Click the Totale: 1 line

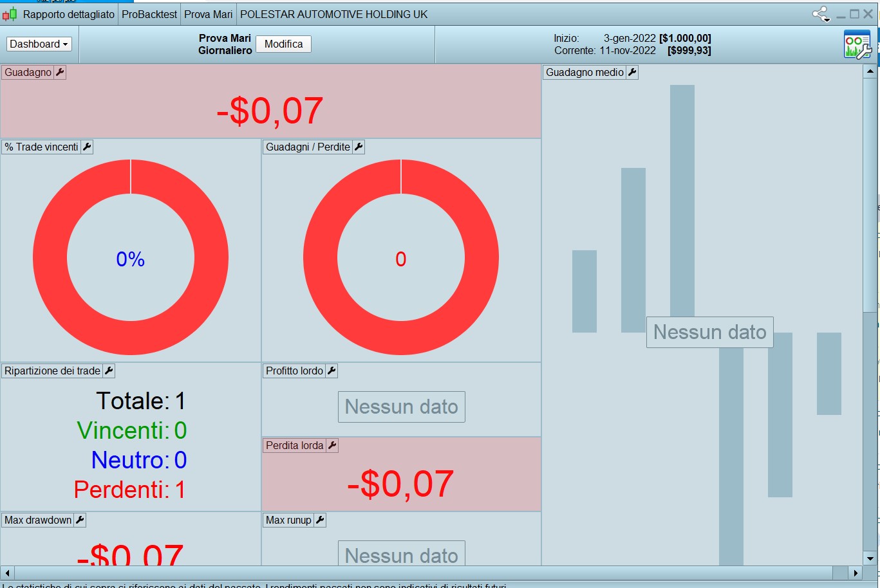[x=141, y=401]
